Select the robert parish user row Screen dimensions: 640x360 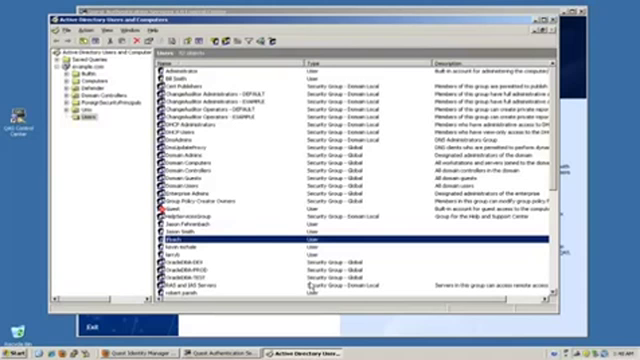click(x=353, y=293)
